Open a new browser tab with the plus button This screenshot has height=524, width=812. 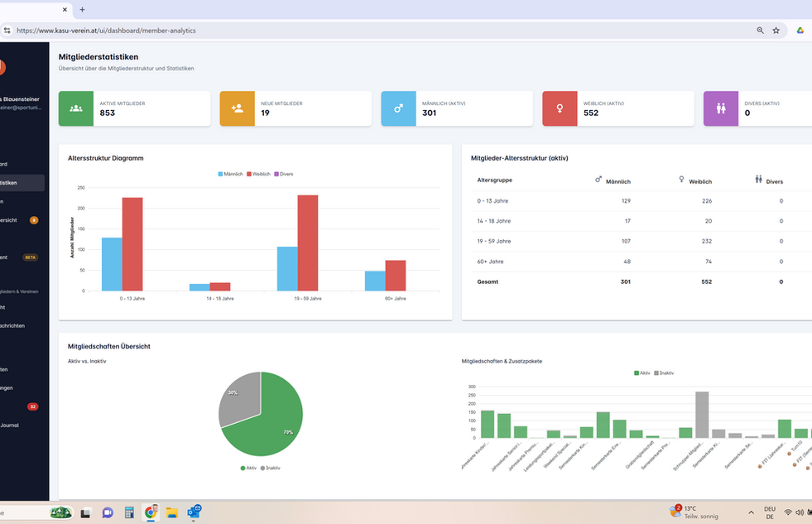click(x=82, y=9)
